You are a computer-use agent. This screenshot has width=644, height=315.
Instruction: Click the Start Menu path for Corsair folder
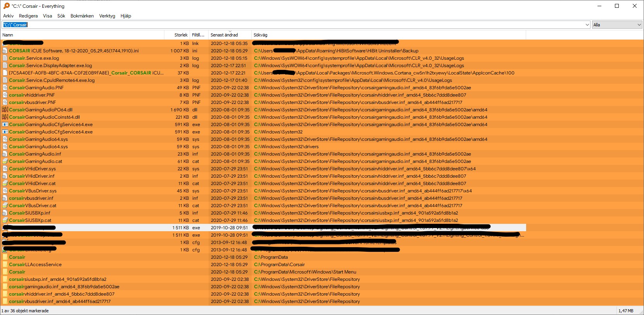[305, 272]
